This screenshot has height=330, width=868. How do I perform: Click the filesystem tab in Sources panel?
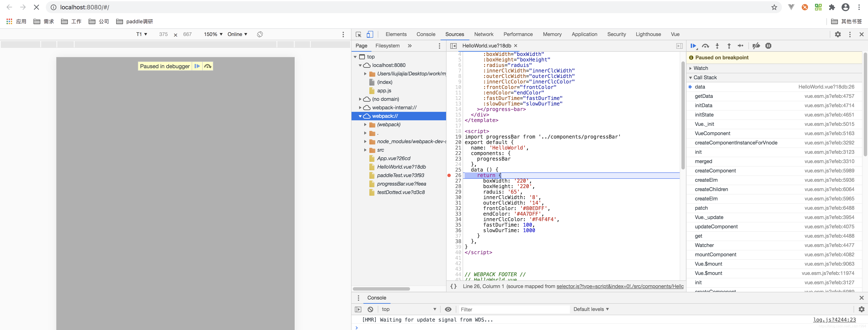click(388, 45)
